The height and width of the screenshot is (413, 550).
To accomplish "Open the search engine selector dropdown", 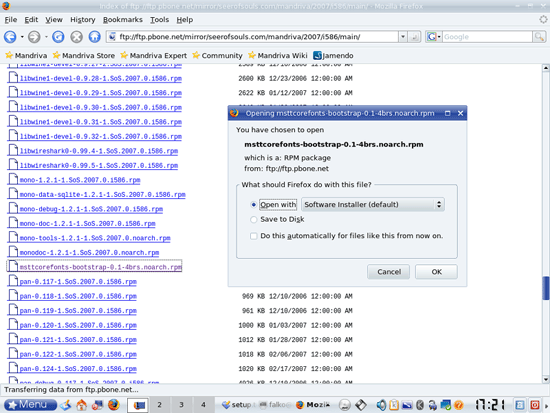I will point(434,36).
